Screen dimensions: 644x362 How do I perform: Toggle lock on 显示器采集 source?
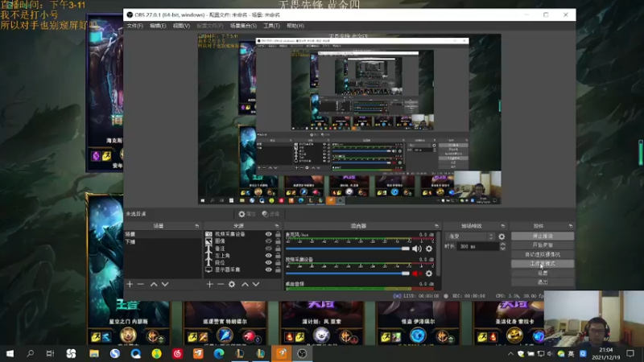coord(278,269)
